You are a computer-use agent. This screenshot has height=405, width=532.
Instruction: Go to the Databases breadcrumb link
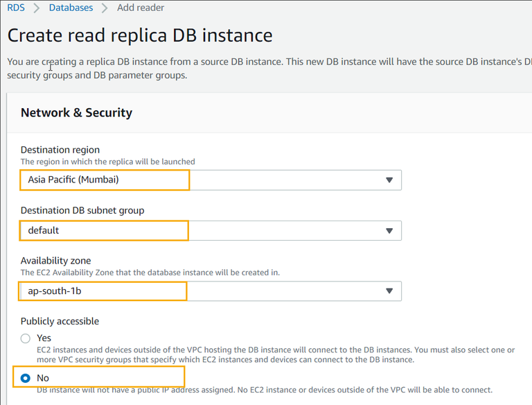coord(71,8)
